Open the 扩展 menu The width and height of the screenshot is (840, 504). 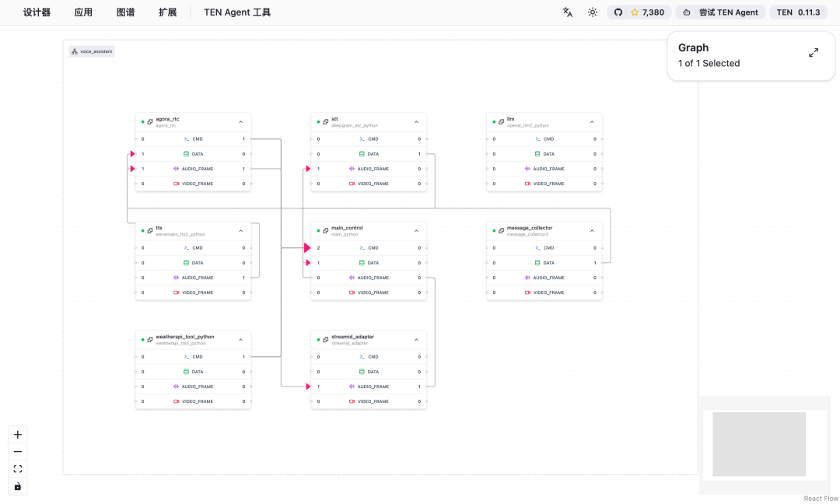click(x=167, y=12)
